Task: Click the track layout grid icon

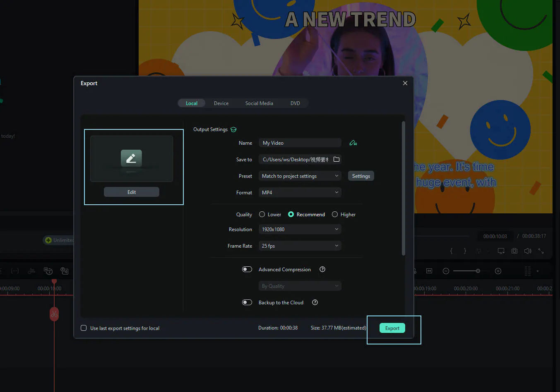Action: (x=528, y=271)
